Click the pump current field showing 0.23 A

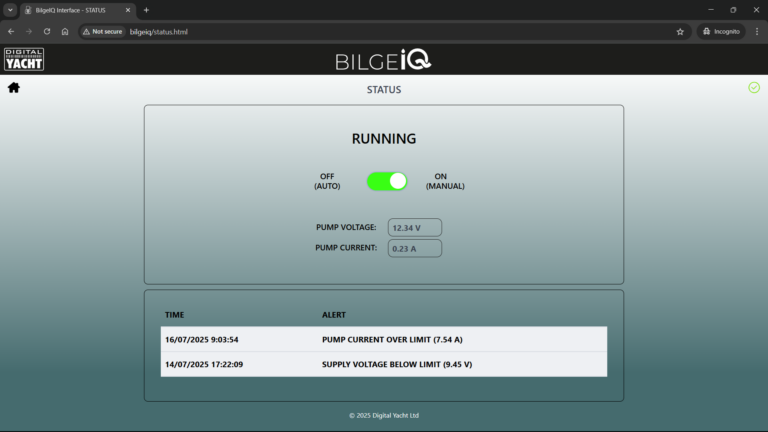pos(415,248)
